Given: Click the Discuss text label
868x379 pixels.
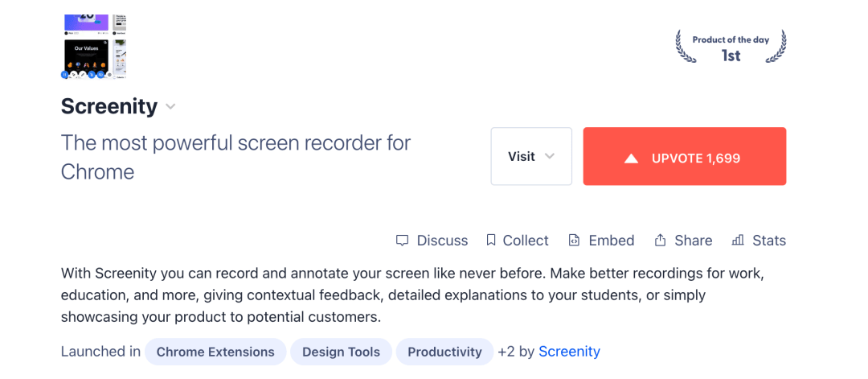Looking at the screenshot, I should point(442,241).
